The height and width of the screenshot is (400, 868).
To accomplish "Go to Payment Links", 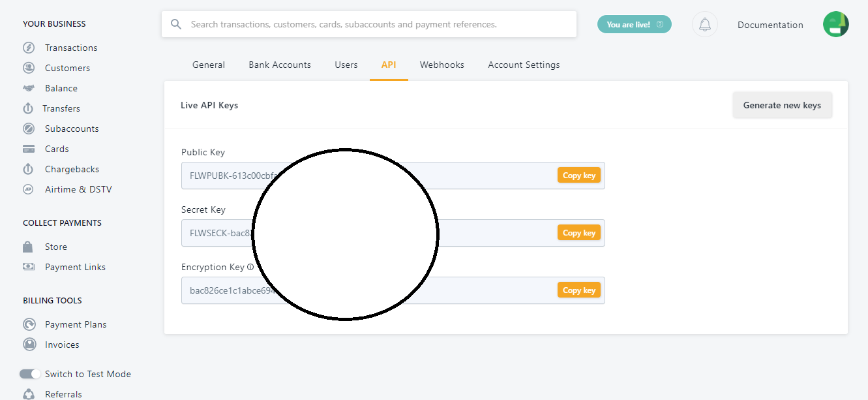I will [75, 267].
